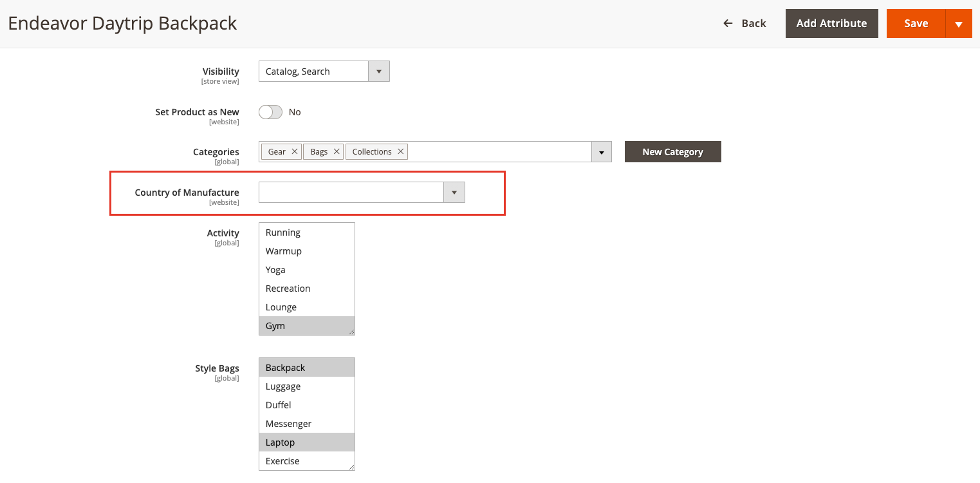Click the New Category button
Screen dimensions: 980x483
[672, 152]
